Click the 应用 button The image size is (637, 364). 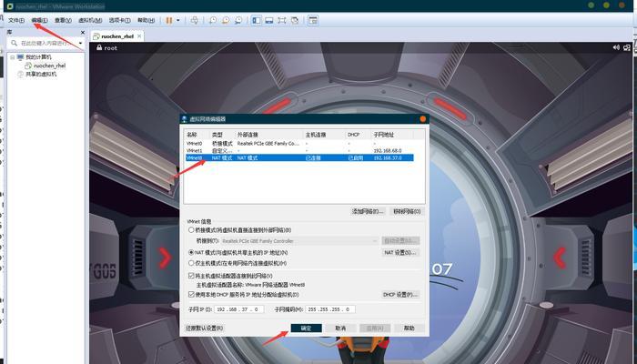click(x=375, y=329)
